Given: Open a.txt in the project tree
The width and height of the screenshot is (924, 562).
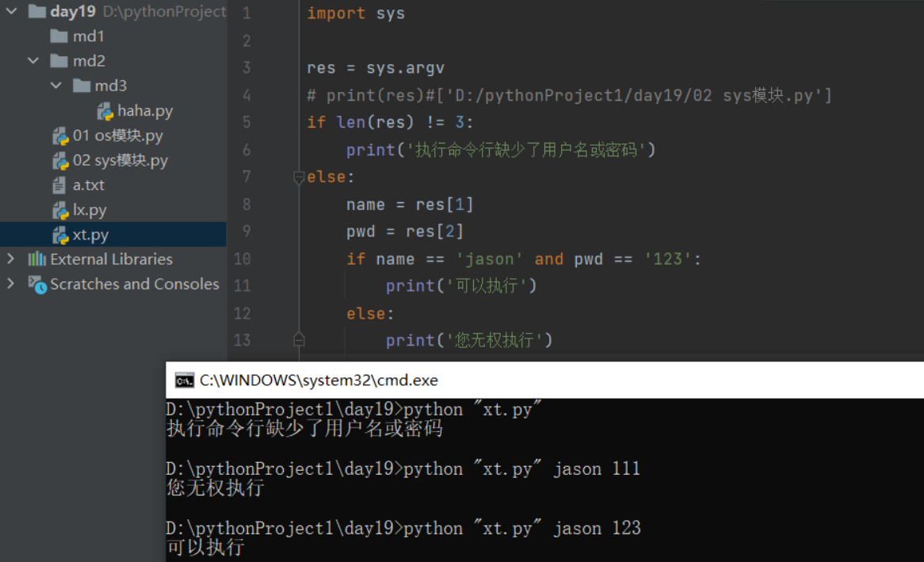Looking at the screenshot, I should click(89, 185).
